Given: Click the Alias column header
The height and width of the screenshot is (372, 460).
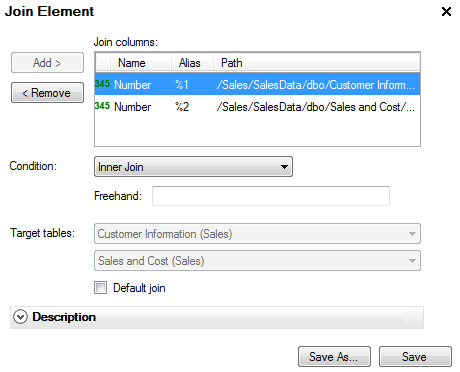Looking at the screenshot, I should pyautogui.click(x=192, y=63).
